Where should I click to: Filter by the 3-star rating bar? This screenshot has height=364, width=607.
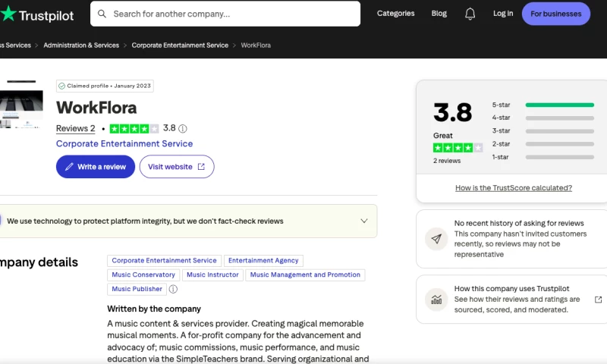point(559,131)
